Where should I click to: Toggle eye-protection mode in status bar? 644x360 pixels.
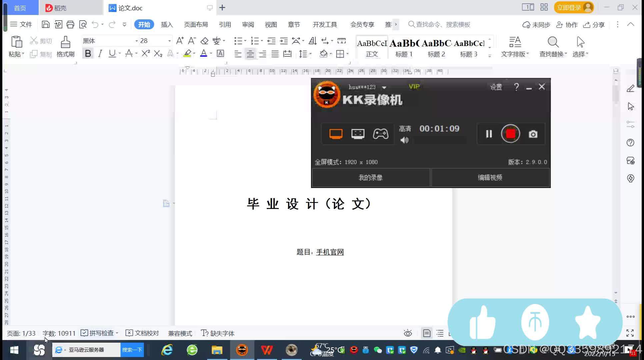point(408,333)
